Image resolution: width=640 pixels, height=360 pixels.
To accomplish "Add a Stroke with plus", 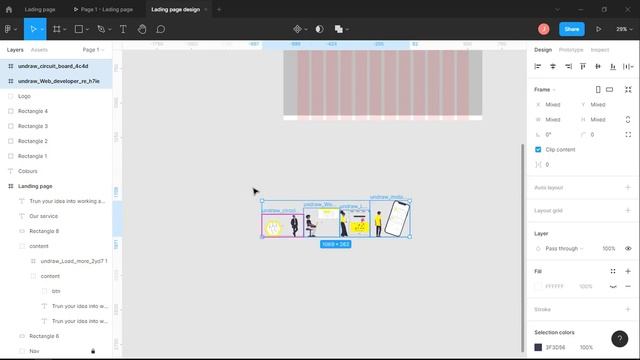I will point(628,309).
